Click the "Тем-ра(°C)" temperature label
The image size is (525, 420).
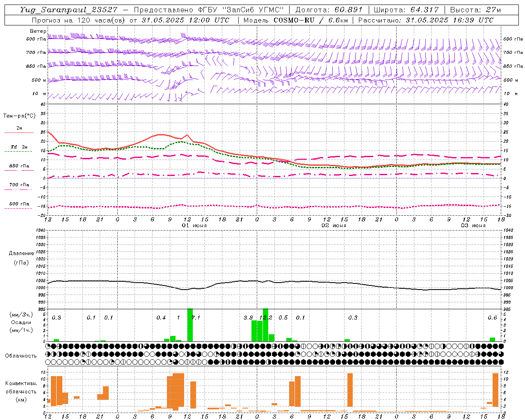[19, 116]
